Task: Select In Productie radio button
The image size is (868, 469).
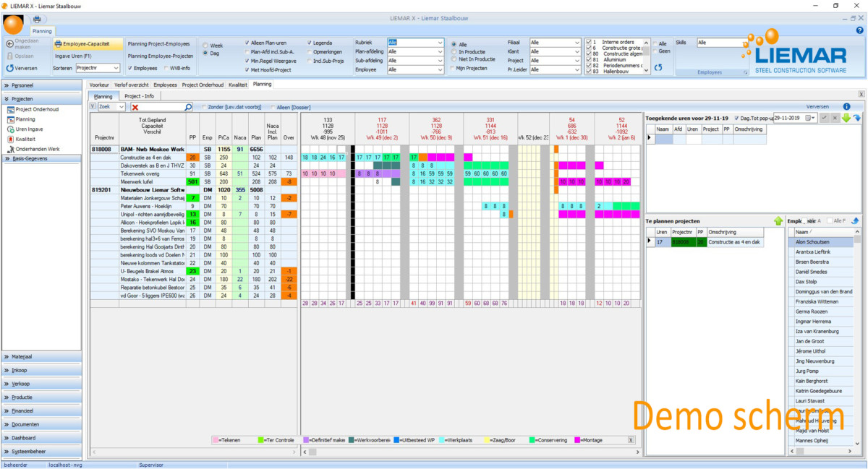Action: tap(454, 52)
